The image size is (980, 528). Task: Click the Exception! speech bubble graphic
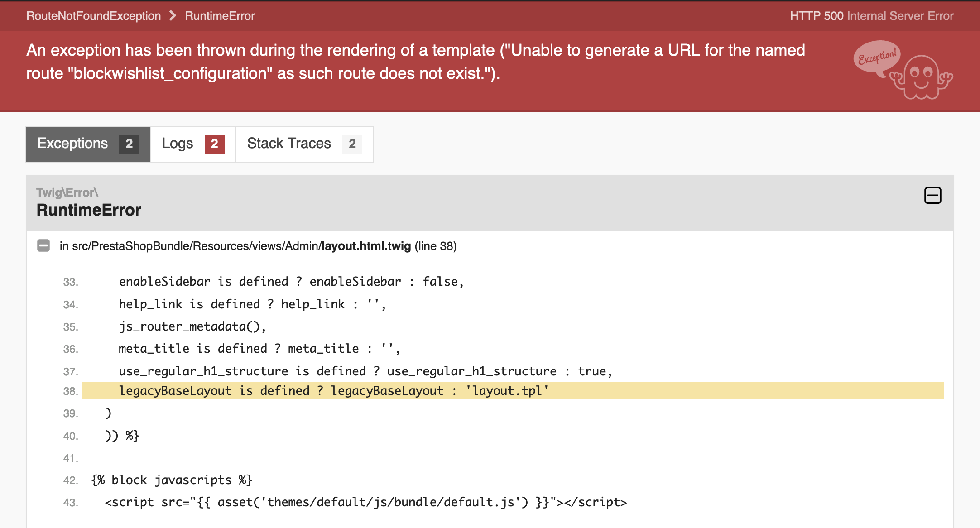point(877,57)
